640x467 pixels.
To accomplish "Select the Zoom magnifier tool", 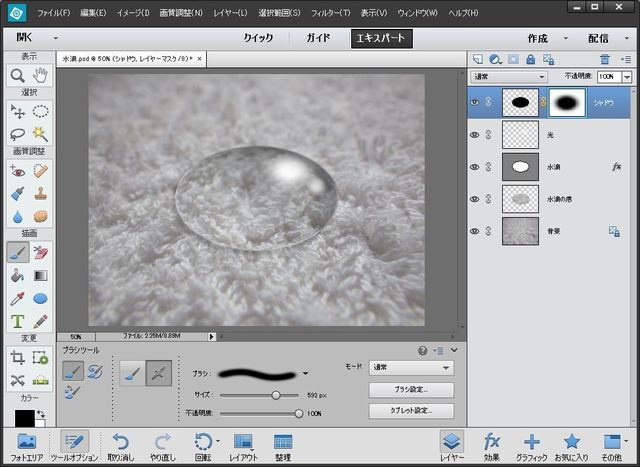I will 17,75.
